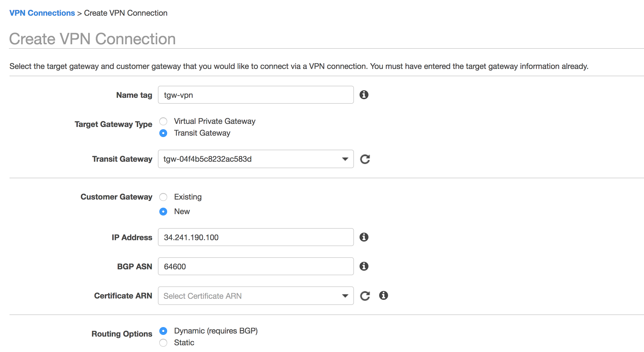Select Static routing option
Screen dimensions: 644x352
coord(163,343)
